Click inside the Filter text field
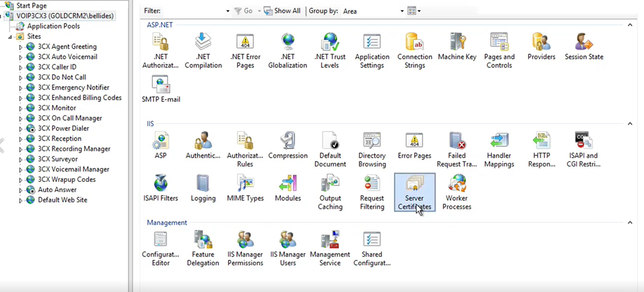The width and height of the screenshot is (644, 292). 193,11
